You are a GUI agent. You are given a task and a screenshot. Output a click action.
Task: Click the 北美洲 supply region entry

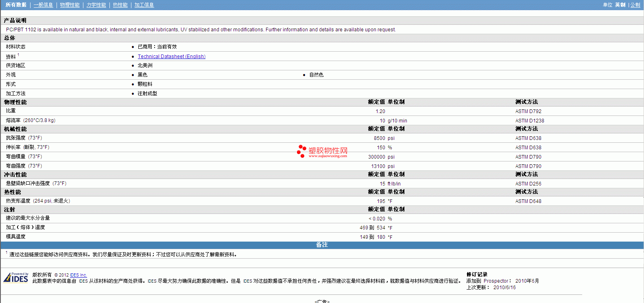click(x=145, y=65)
